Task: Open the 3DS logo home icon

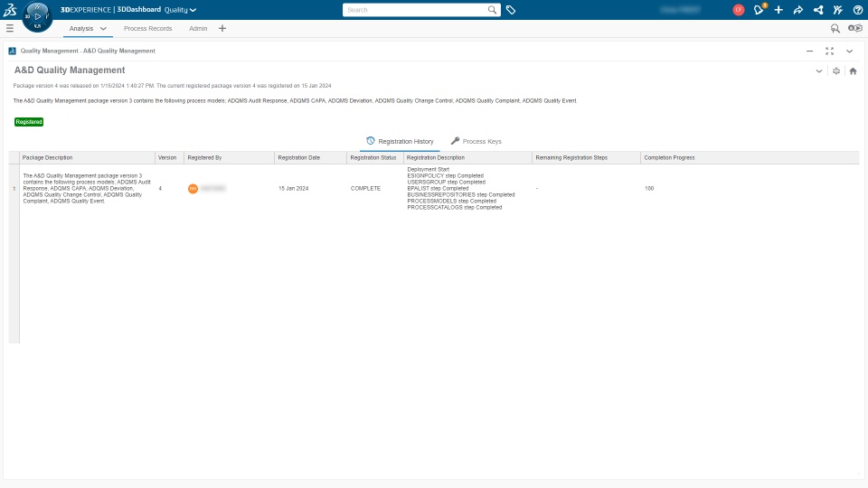Action: 10,9
